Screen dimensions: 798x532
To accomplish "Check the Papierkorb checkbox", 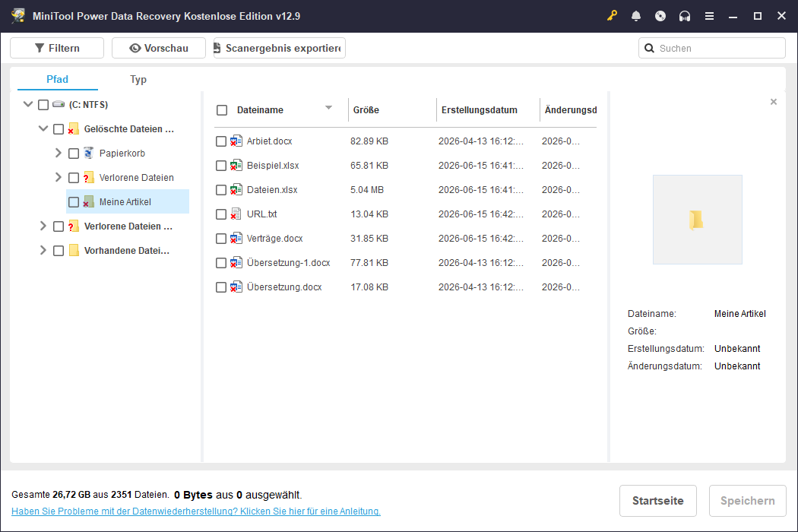I will pyautogui.click(x=74, y=154).
